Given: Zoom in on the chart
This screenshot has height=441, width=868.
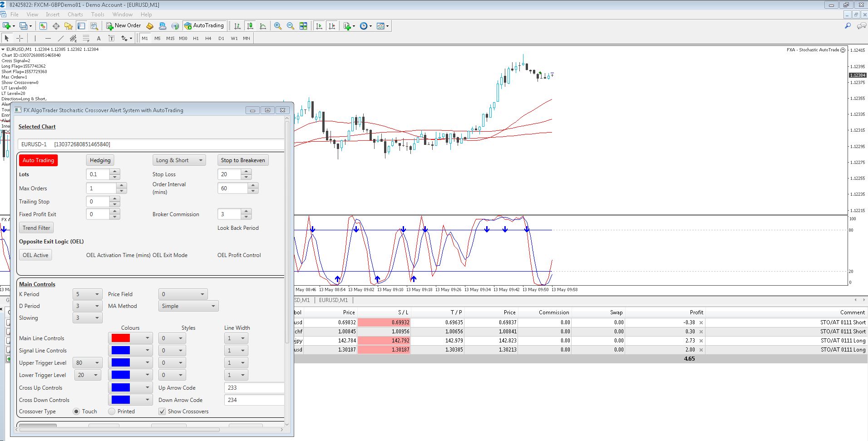Looking at the screenshot, I should click(278, 26).
